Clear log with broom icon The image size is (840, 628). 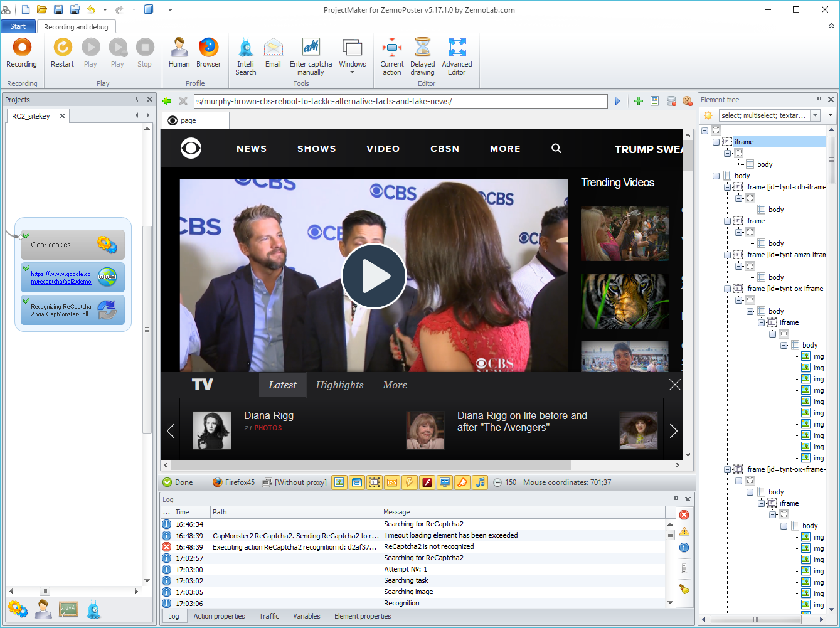[x=684, y=589]
